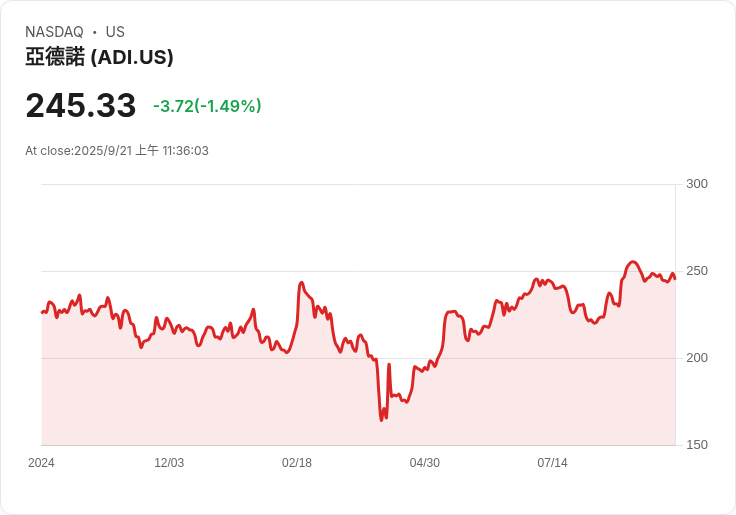
Task: Click the lowest dip of the price line
Action: pos(381,420)
